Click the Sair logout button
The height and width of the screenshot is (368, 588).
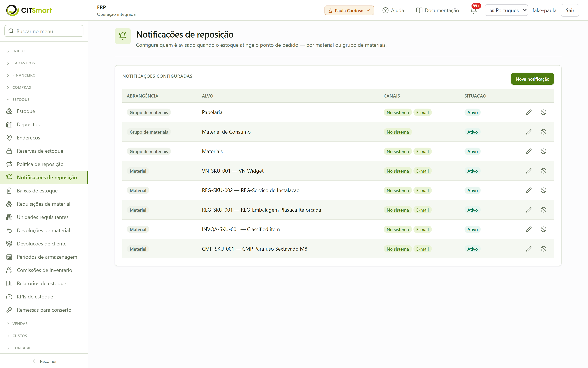click(x=570, y=10)
